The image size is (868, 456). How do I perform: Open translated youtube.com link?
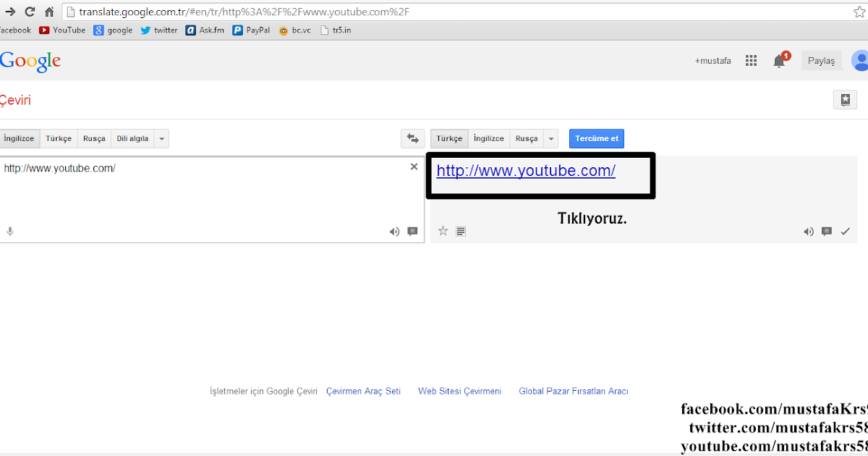pyautogui.click(x=526, y=171)
